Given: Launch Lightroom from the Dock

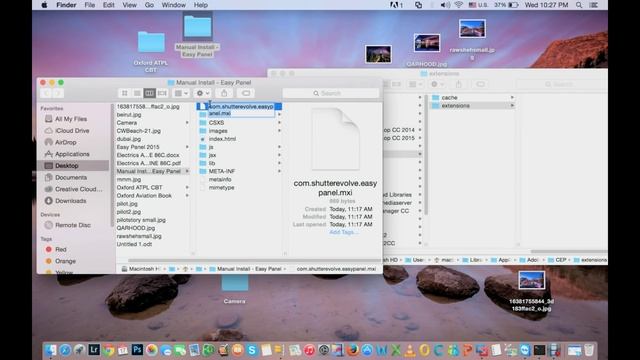Looking at the screenshot, I should (94, 350).
